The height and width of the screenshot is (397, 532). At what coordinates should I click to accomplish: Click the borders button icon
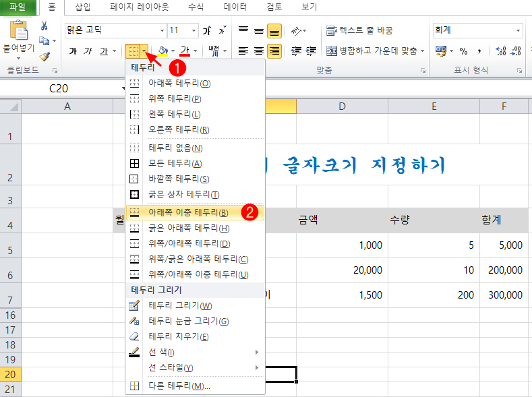coord(133,51)
